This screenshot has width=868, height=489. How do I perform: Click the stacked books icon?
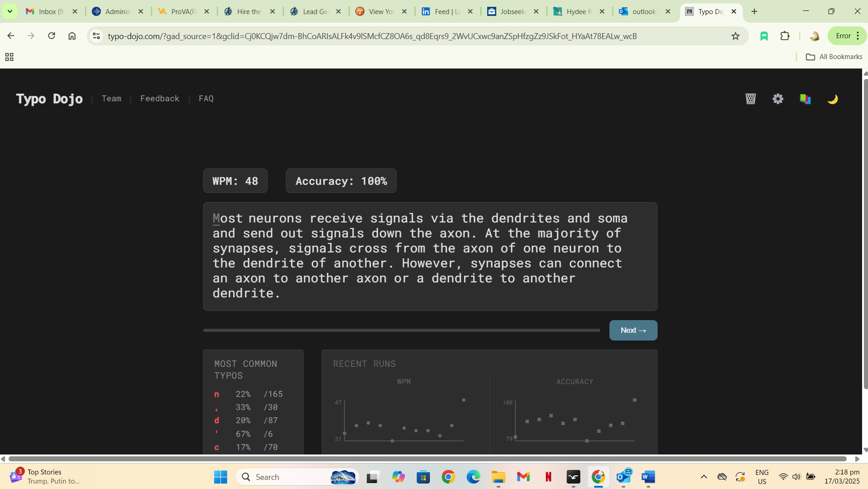(x=805, y=99)
